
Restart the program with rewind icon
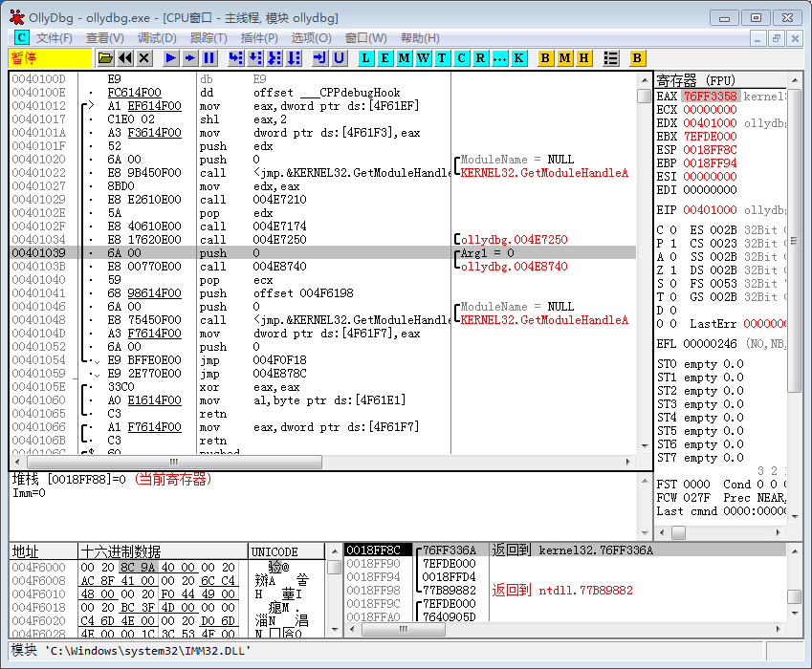124,58
